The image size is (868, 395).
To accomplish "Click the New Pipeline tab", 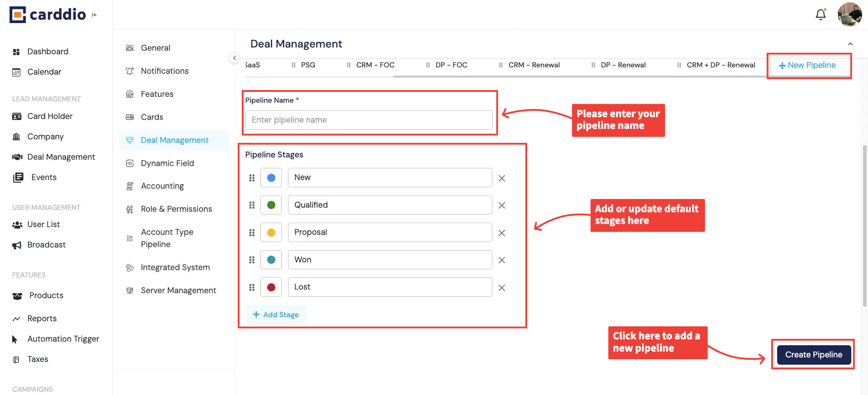I will click(x=807, y=65).
